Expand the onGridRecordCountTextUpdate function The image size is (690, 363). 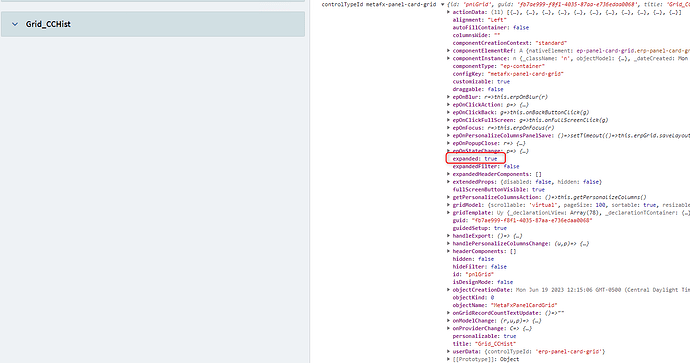coord(448,313)
